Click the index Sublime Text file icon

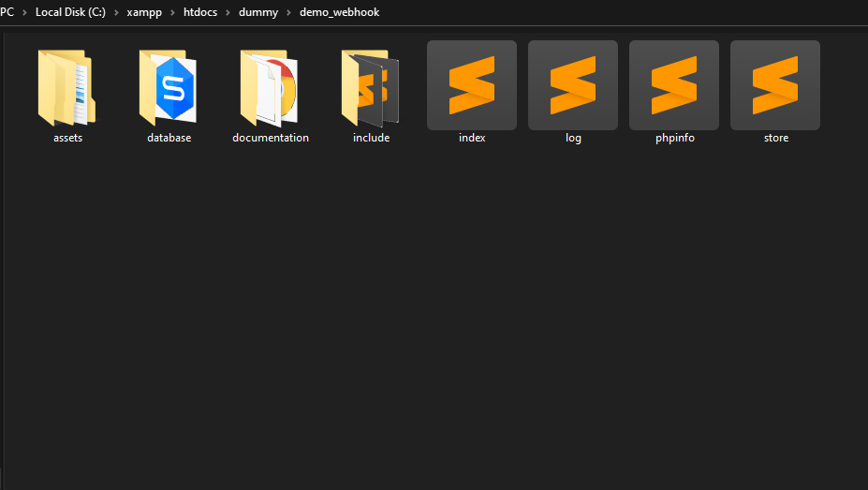(x=472, y=85)
